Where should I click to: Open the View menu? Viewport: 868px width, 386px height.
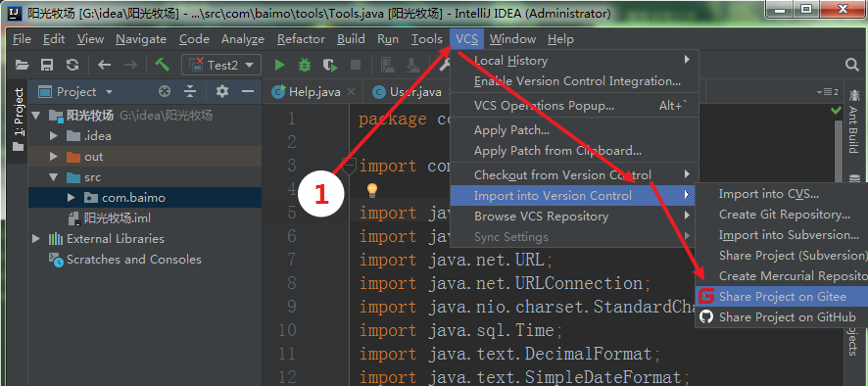tap(90, 39)
